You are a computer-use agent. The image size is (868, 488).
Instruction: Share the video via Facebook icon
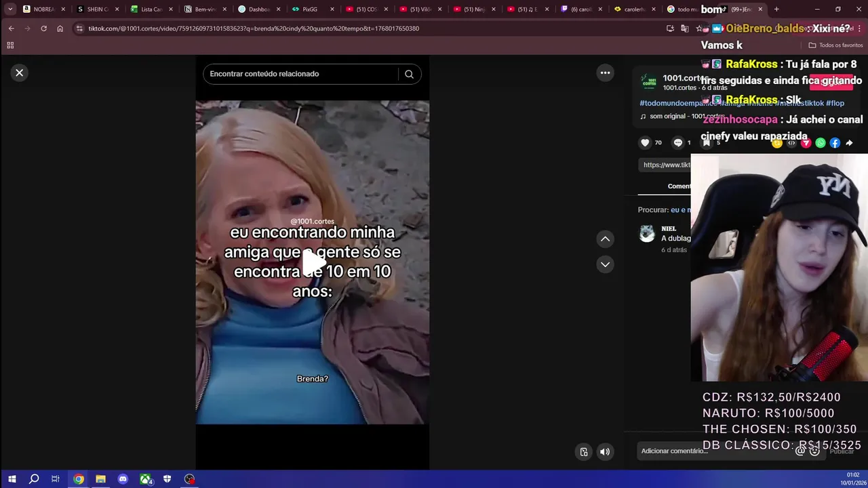pos(835,143)
